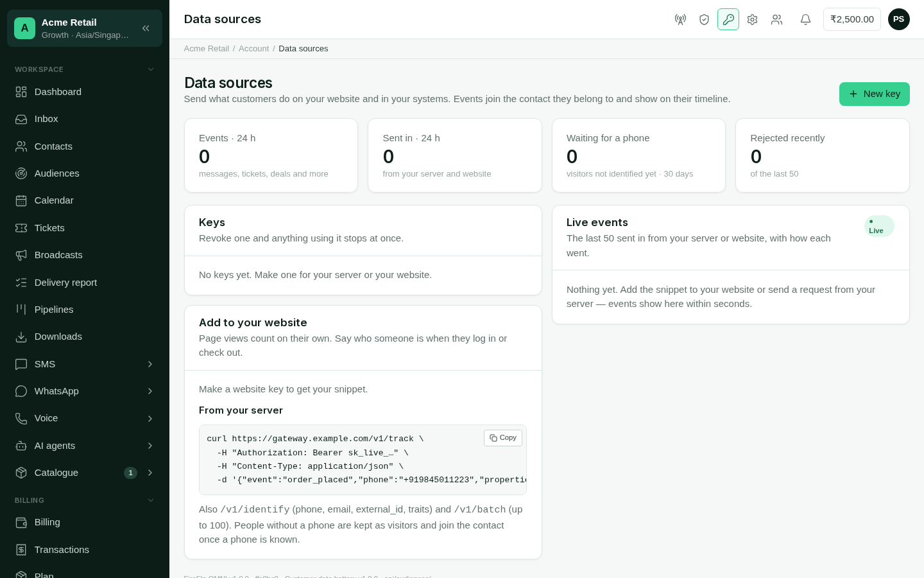
Task: Click the Dashboard grid icon in the sidebar
Action: point(21,92)
